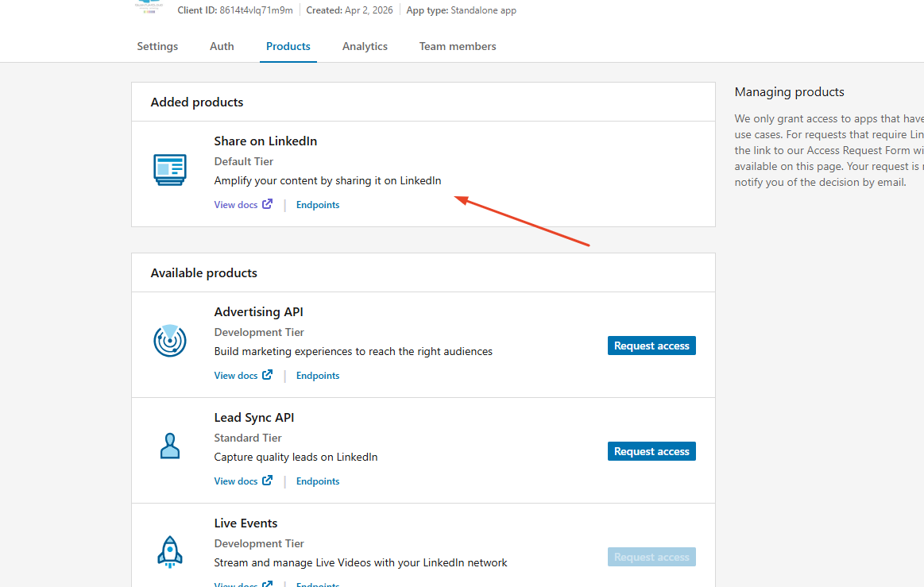This screenshot has height=587, width=924.
Task: Click the Live Events rocket icon
Action: pos(169,551)
